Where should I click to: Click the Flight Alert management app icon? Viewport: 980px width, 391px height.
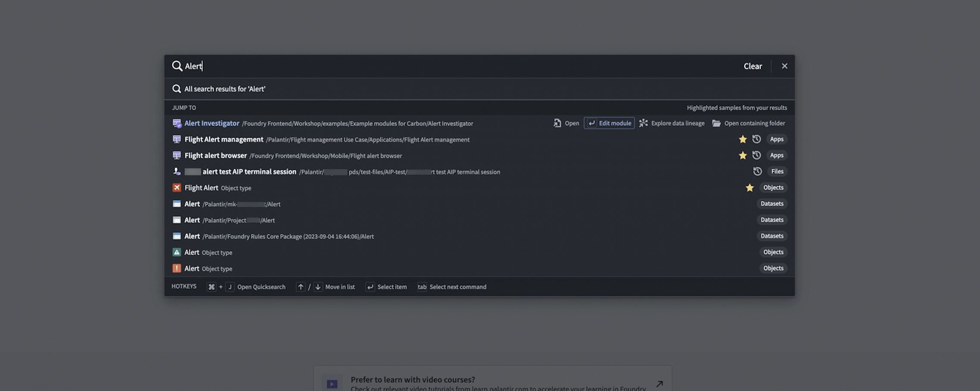click(177, 139)
